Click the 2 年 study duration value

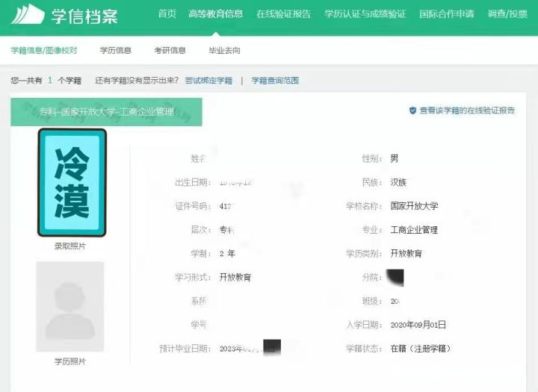pyautogui.click(x=227, y=253)
